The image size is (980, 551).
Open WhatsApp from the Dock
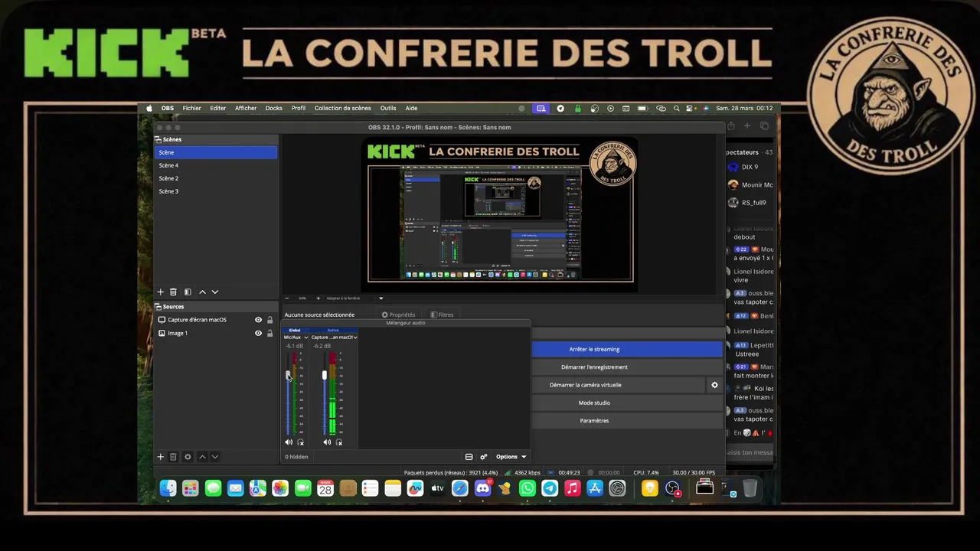click(528, 488)
